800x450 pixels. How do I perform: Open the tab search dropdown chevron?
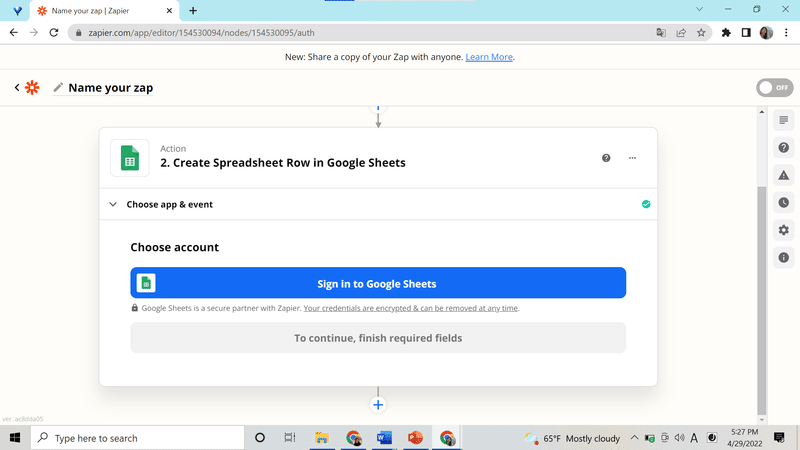point(699,9)
